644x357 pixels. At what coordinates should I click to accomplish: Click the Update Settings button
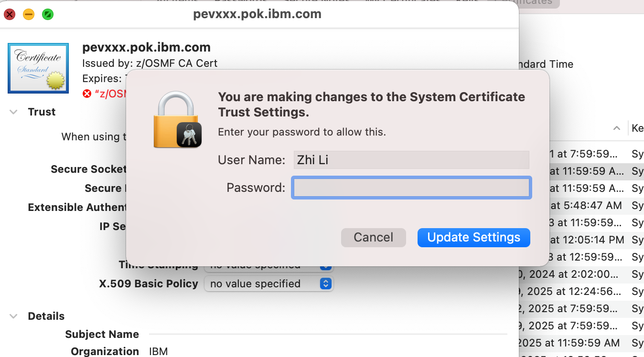click(473, 238)
